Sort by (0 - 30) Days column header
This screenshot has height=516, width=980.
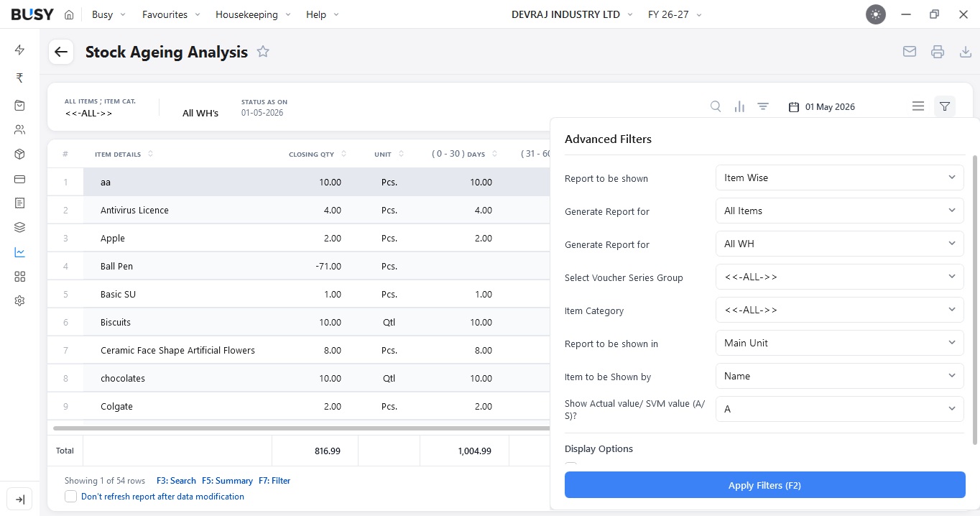click(x=464, y=155)
